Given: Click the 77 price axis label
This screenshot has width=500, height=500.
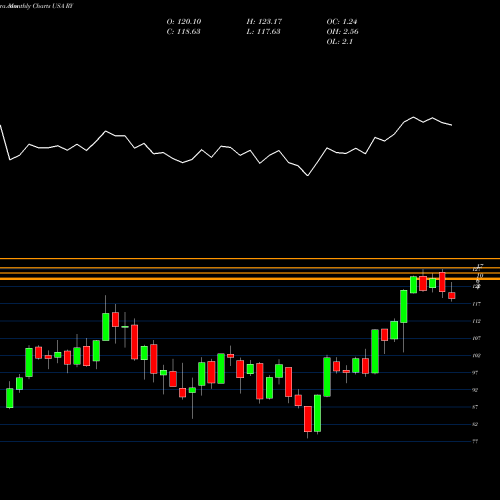Looking at the screenshot, I should (475, 441).
